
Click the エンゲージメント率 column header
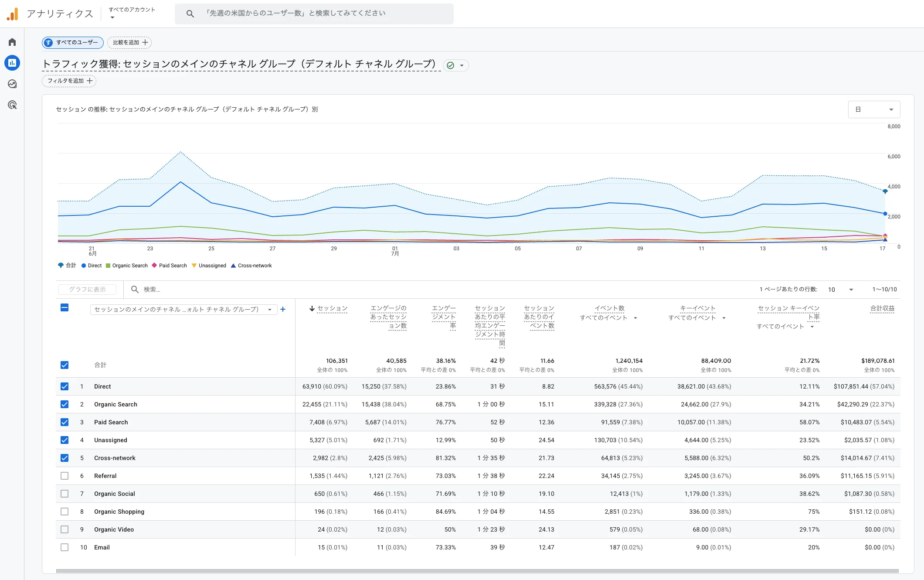pos(444,317)
